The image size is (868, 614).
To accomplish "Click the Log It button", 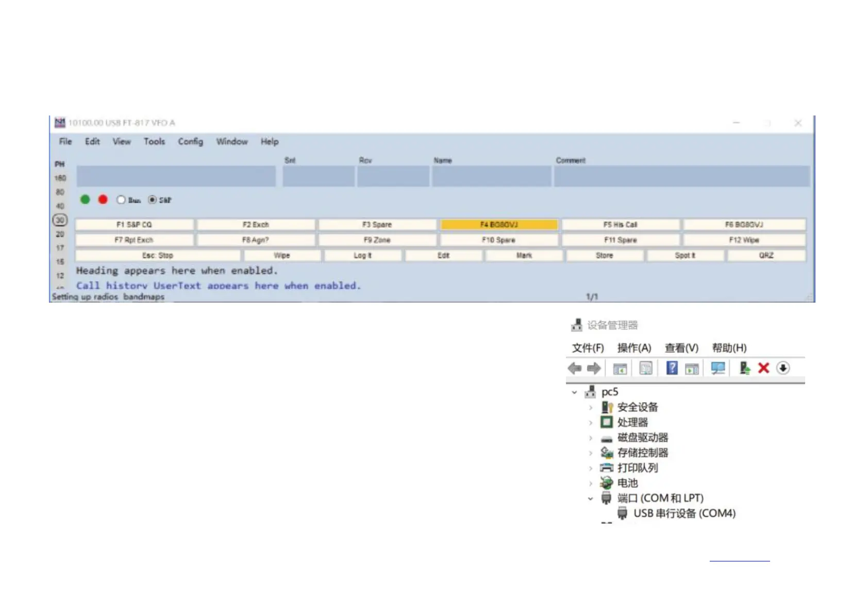I will (362, 256).
